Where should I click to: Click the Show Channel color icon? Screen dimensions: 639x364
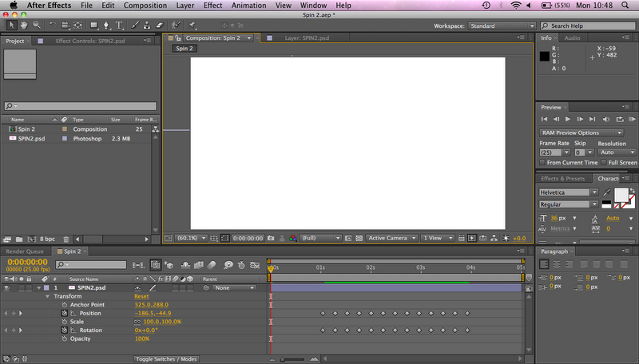tap(292, 238)
